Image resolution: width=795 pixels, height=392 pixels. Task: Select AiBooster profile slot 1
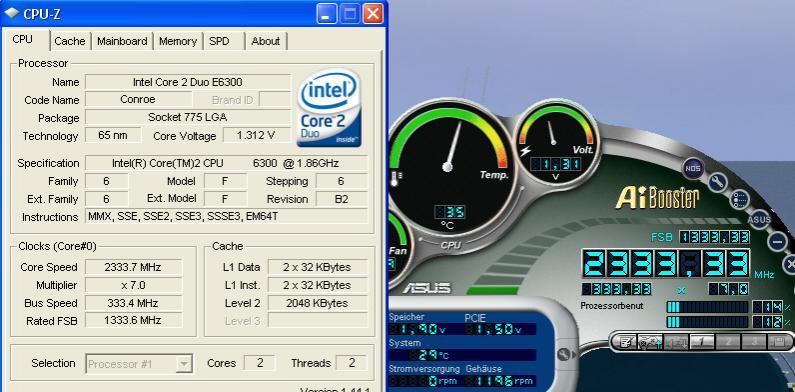pos(701,342)
